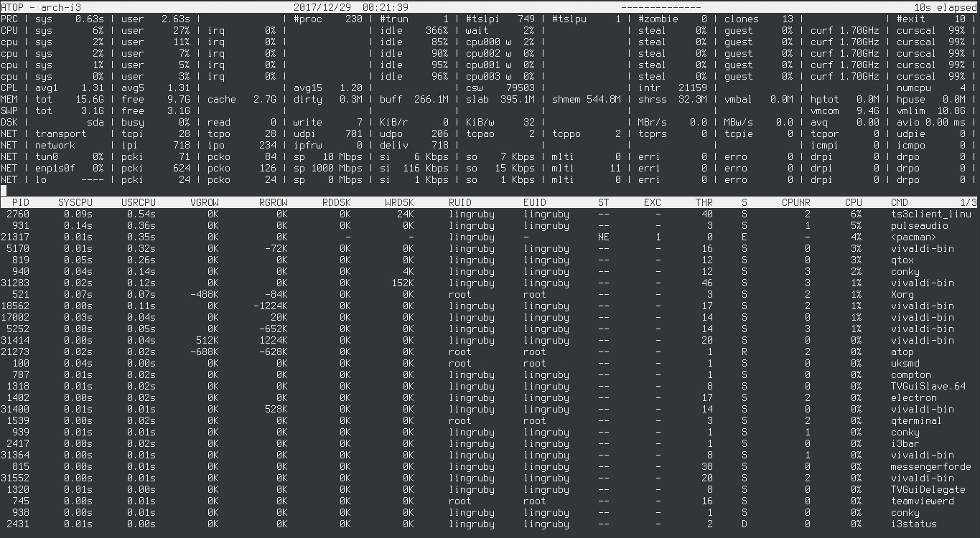Select the tun0 network interface label
Screen dimensions: 980x538
click(x=47, y=156)
